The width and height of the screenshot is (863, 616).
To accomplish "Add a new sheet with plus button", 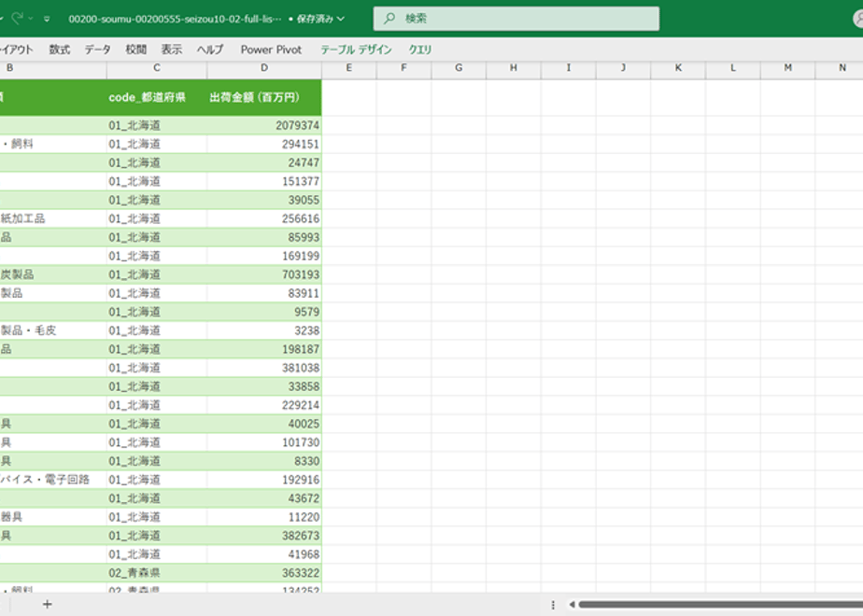I will pyautogui.click(x=48, y=605).
